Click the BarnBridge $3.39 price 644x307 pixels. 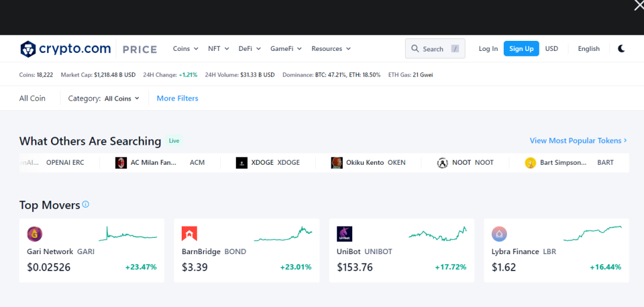195,267
